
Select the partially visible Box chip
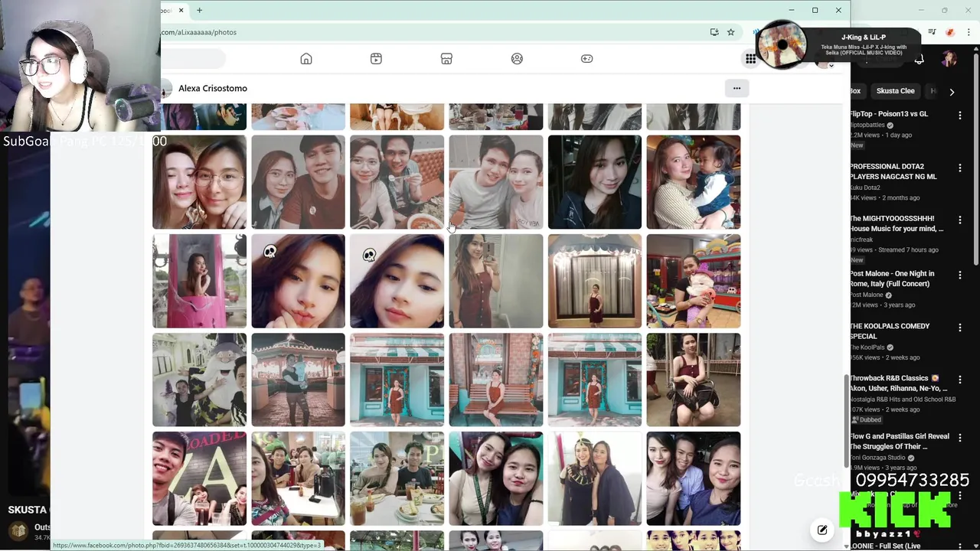pyautogui.click(x=855, y=91)
